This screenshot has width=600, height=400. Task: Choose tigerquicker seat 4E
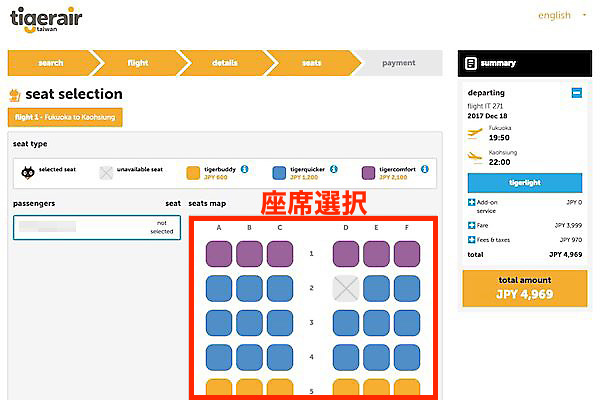[376, 357]
